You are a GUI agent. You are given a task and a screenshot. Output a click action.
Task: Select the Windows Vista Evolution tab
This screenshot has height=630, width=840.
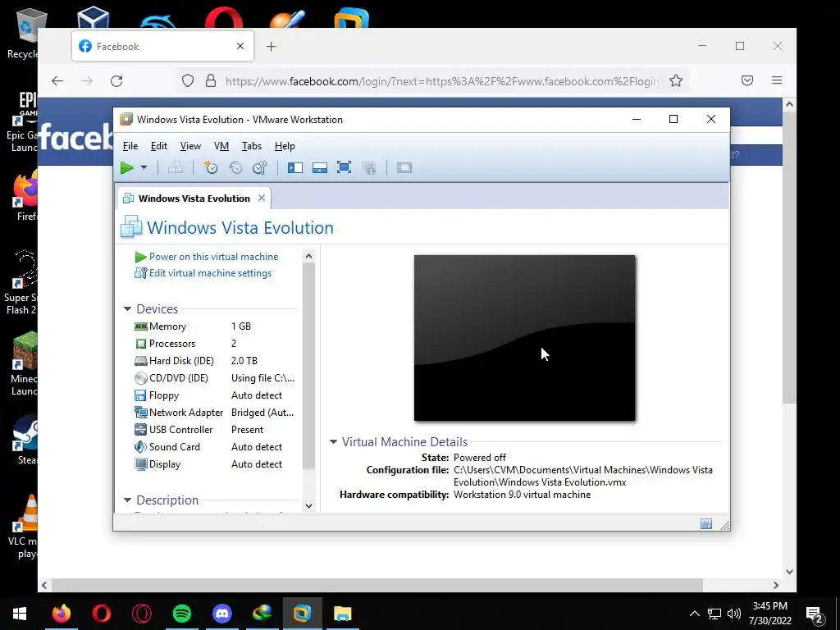194,199
